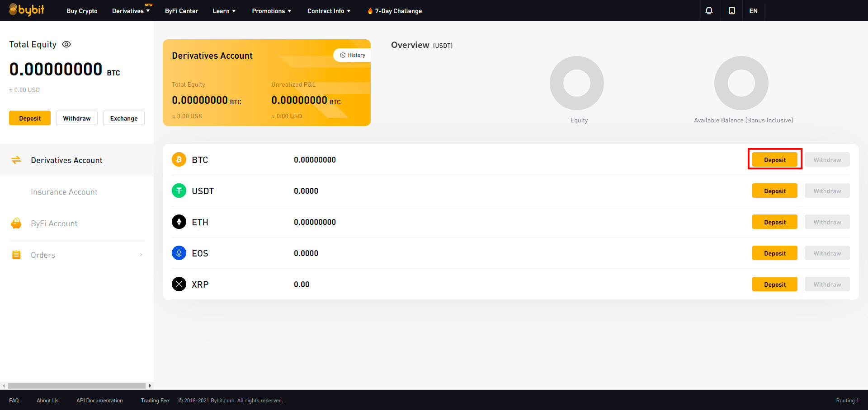Open Trading Fee footer link
The width and height of the screenshot is (868, 410).
[x=155, y=401]
